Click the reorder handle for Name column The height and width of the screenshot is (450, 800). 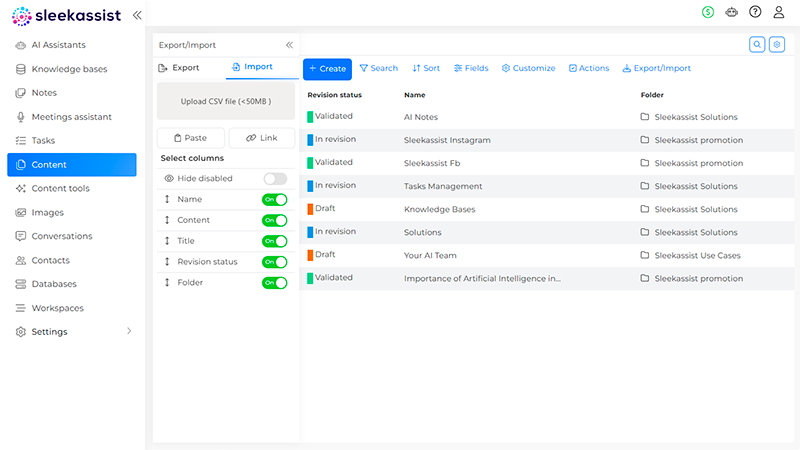pos(167,199)
